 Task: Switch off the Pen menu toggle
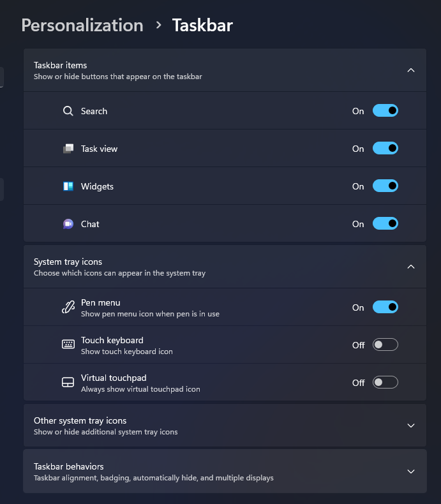385,308
